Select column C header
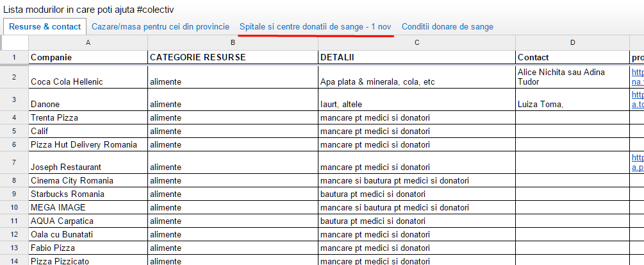 (x=417, y=42)
